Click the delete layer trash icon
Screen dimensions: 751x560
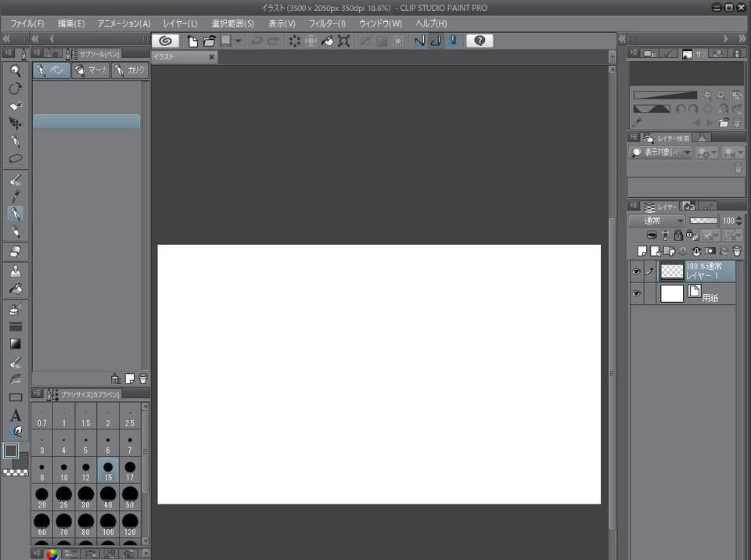click(x=736, y=250)
